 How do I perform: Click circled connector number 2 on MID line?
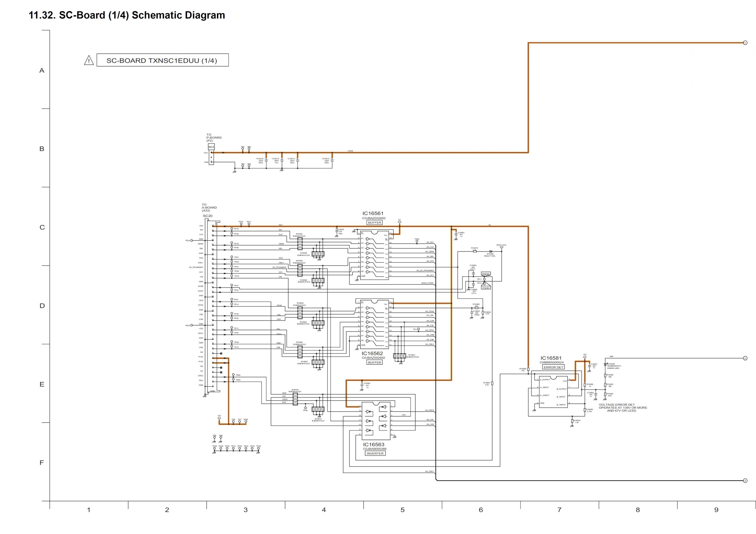[x=745, y=358]
